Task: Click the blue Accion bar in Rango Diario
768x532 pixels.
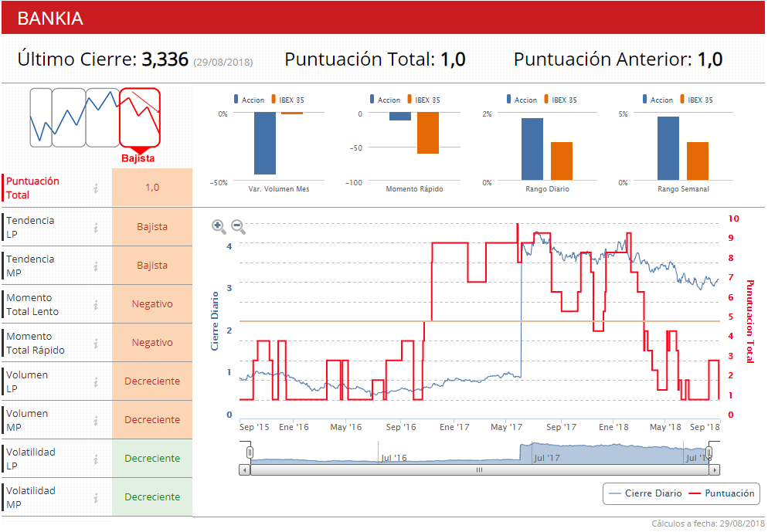Action: pyautogui.click(x=532, y=149)
